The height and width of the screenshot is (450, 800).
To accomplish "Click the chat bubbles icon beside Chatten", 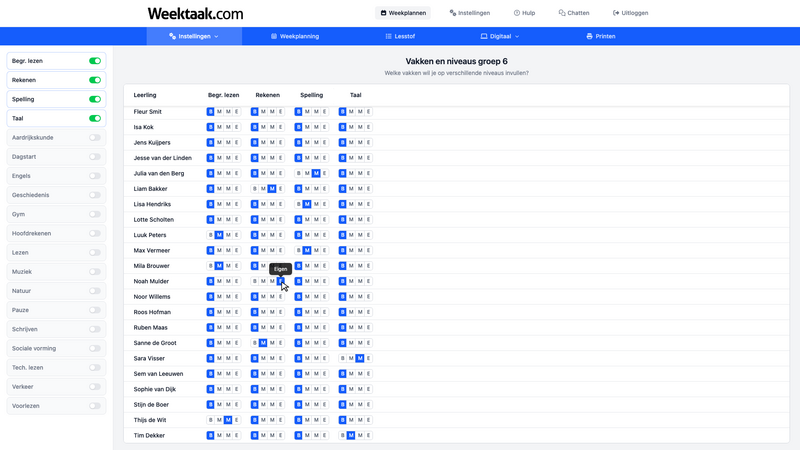I will tap(562, 13).
